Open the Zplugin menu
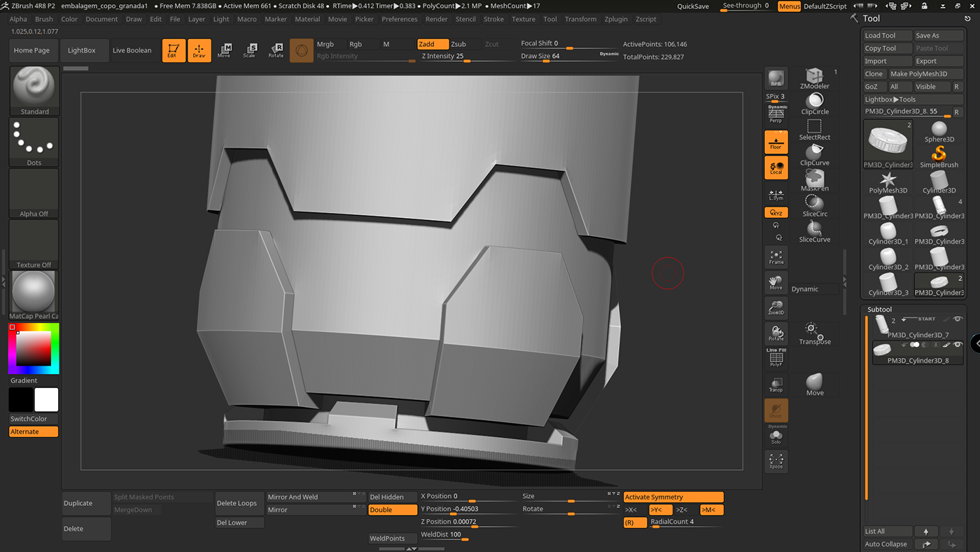980x552 pixels. [616, 19]
